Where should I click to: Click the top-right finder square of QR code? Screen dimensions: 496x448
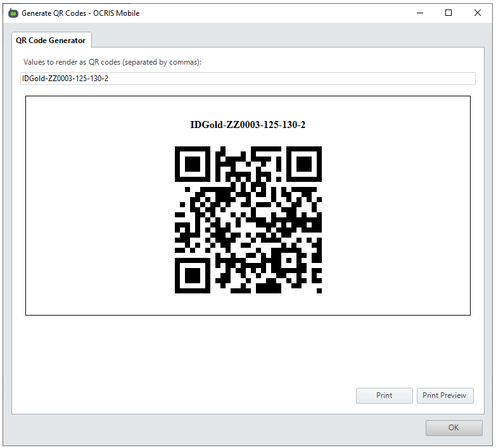[304, 164]
